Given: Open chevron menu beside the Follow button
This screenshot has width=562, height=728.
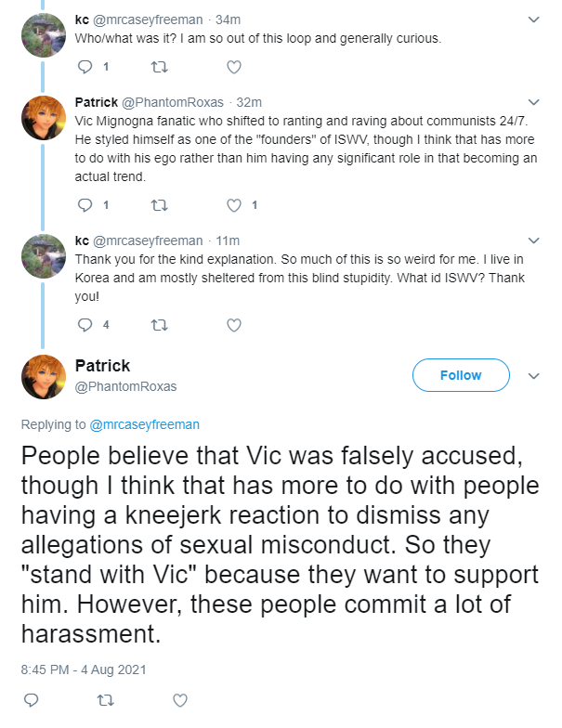Looking at the screenshot, I should pos(533,375).
